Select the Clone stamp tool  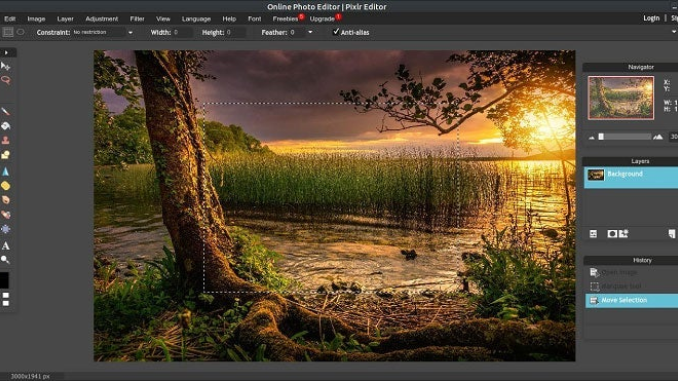6,140
